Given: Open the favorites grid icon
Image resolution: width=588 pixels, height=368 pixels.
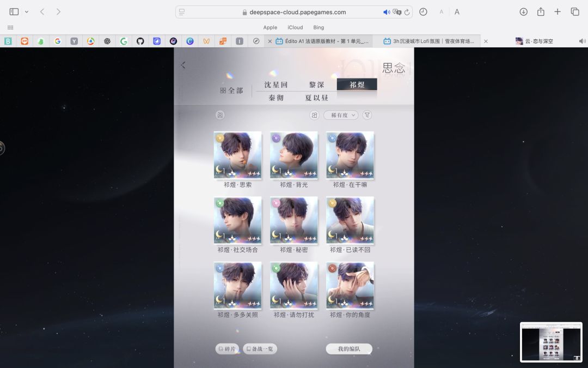Looking at the screenshot, I should [x=10, y=27].
